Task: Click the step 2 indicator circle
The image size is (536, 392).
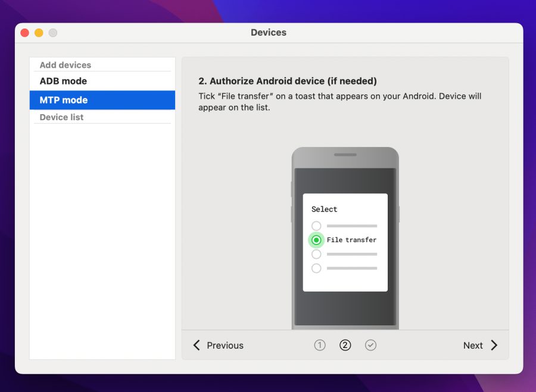Action: click(345, 345)
